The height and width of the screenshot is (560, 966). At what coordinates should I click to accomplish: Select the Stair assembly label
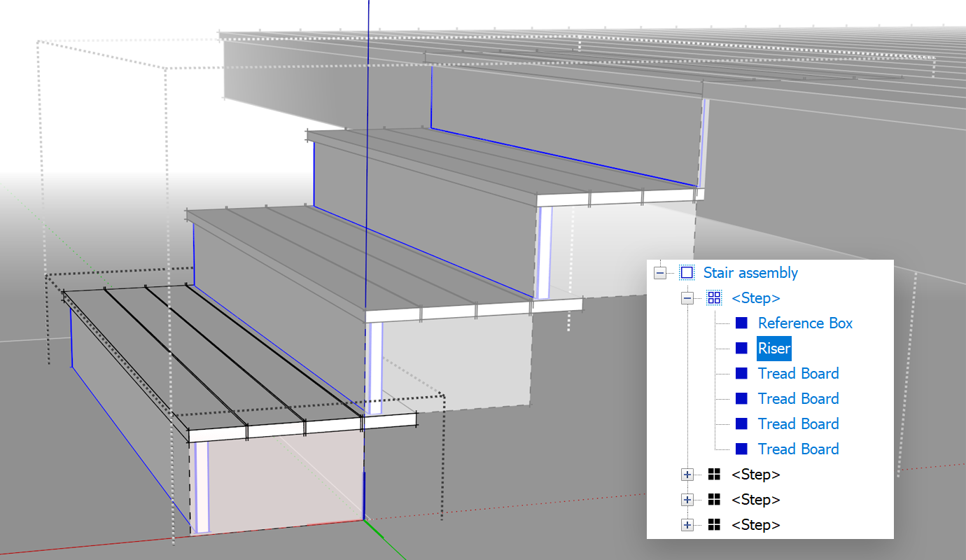(750, 272)
